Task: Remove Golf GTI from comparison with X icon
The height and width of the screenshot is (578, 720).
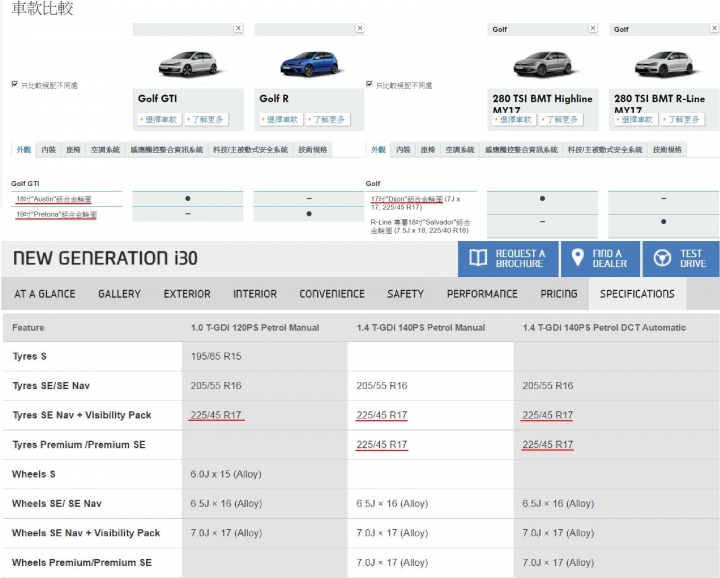Action: (x=238, y=29)
